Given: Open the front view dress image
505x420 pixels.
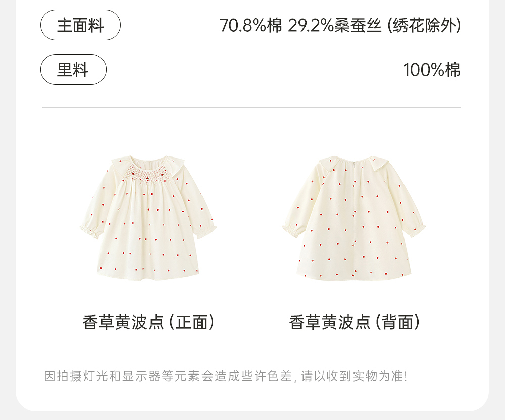Looking at the screenshot, I should pos(148,218).
